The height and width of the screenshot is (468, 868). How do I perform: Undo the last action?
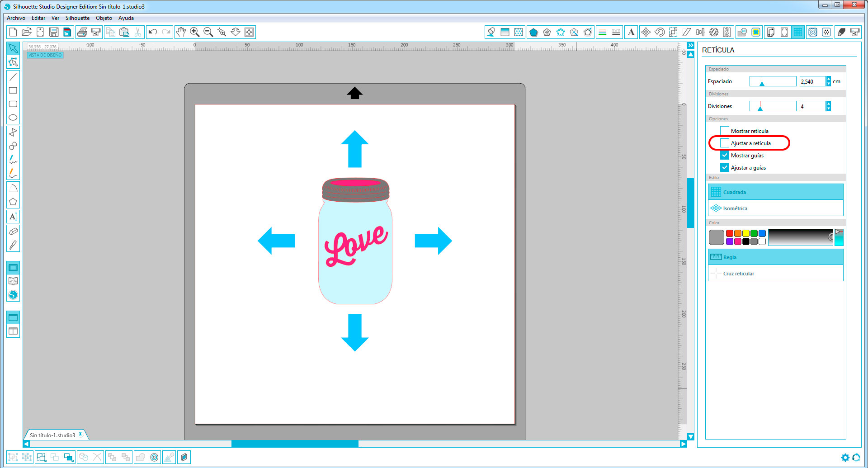[153, 32]
